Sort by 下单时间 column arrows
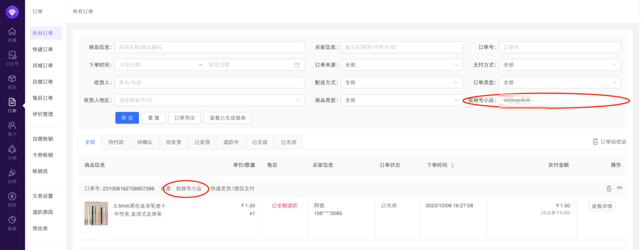This screenshot has height=250, width=644. point(453,166)
